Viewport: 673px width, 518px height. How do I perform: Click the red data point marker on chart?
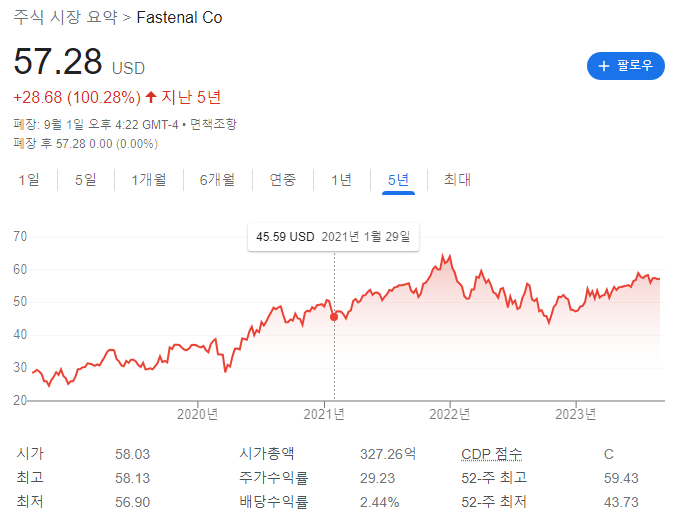pyautogui.click(x=334, y=317)
